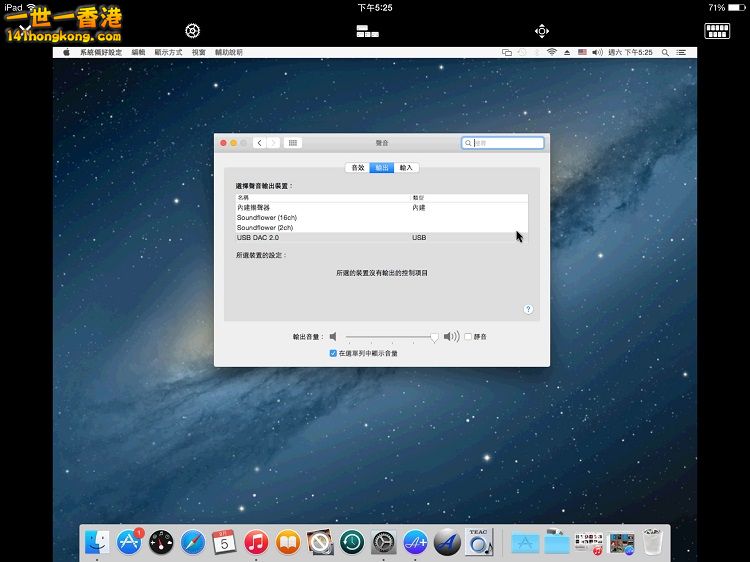This screenshot has height=562, width=750.
Task: Click the help question mark button
Action: point(528,309)
